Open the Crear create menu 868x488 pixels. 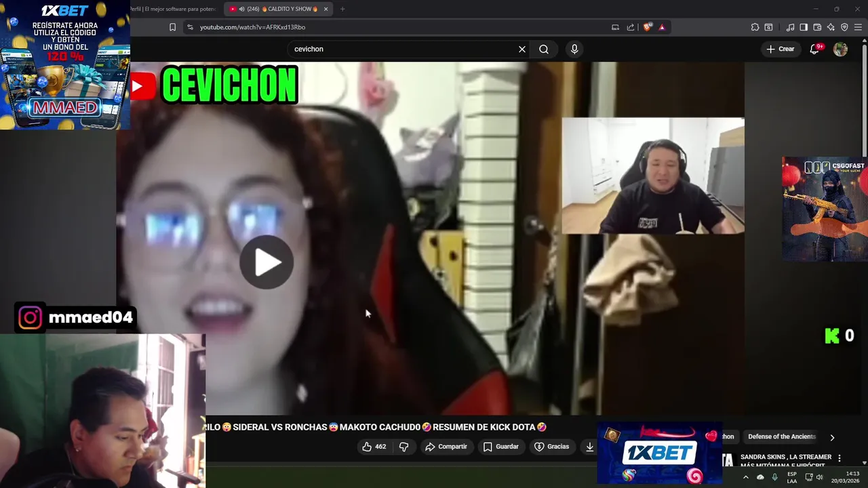pyautogui.click(x=781, y=49)
